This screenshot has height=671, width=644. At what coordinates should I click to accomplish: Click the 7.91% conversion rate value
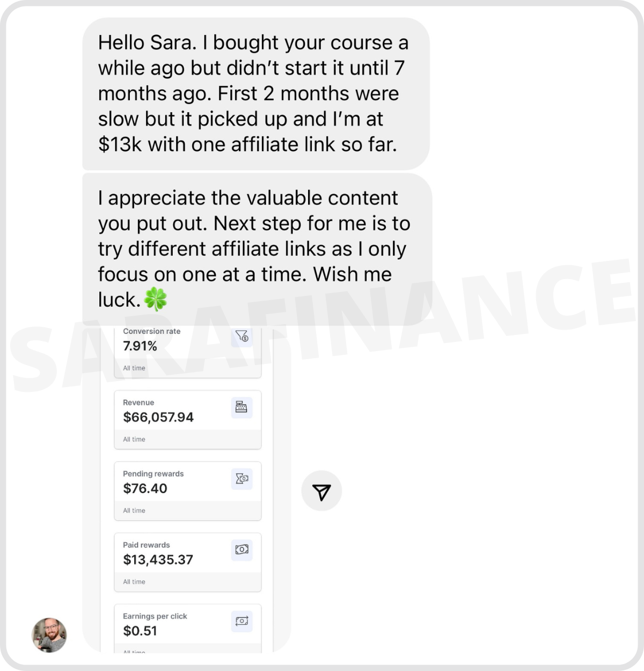(140, 346)
